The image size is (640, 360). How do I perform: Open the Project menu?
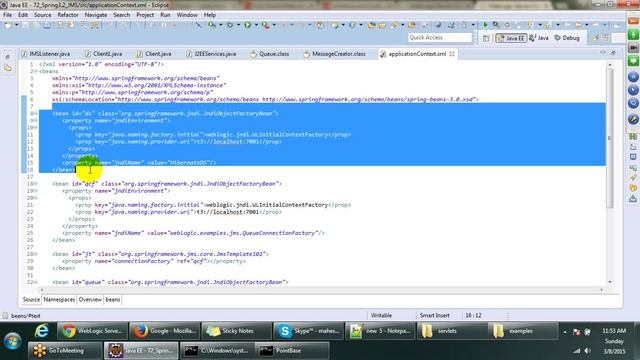pyautogui.click(x=145, y=15)
